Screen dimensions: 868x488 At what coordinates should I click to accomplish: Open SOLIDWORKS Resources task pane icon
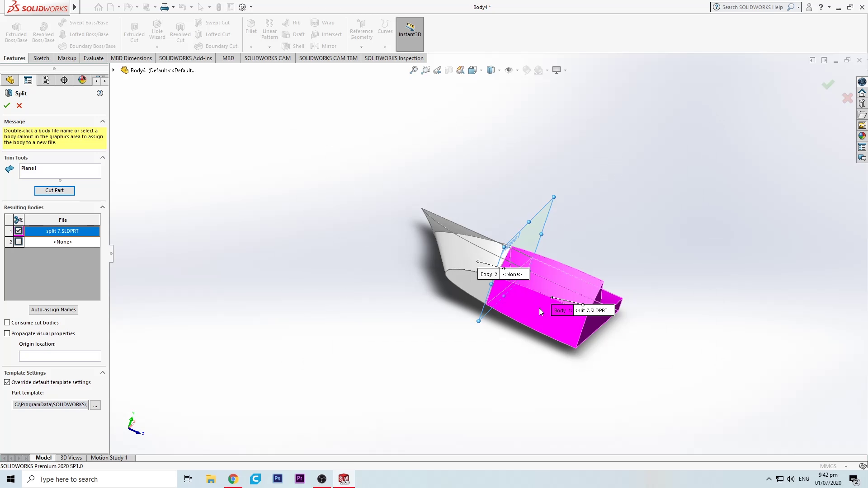click(862, 93)
